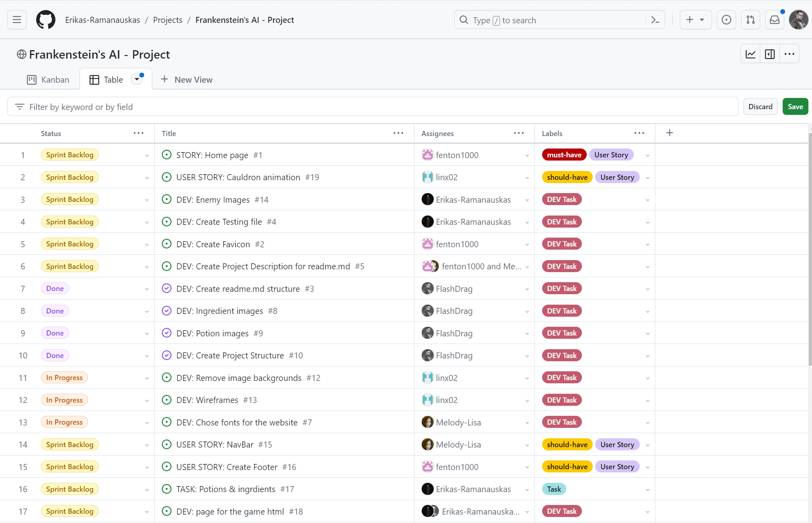Toggle the board/grid layout icon
This screenshot has height=523, width=812.
771,55
